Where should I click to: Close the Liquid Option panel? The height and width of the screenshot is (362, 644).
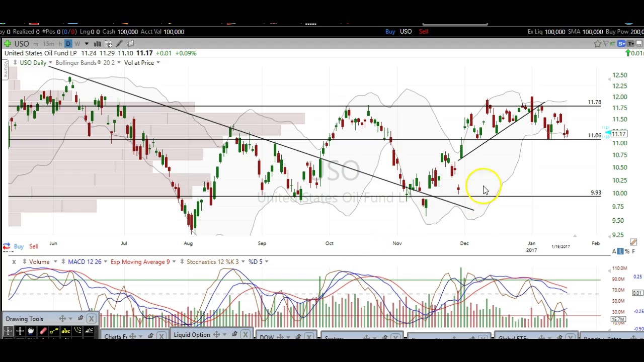245,334
